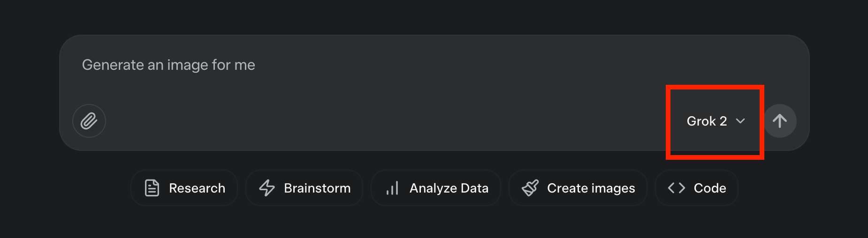Click the lightning bolt Brainstorm icon
The width and height of the screenshot is (868, 238).
tap(267, 188)
